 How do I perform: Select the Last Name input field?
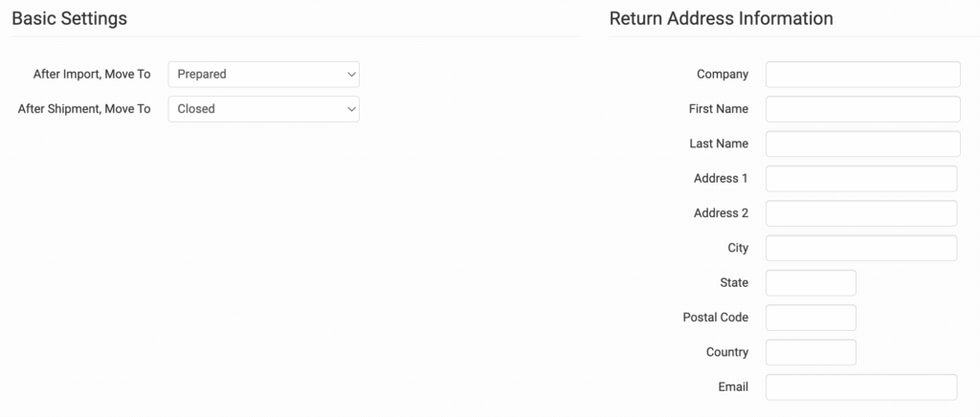click(x=862, y=143)
